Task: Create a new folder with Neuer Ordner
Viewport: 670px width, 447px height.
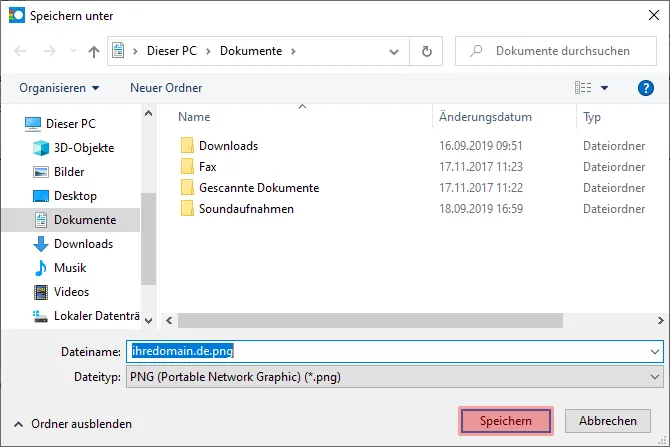Action: point(166,88)
